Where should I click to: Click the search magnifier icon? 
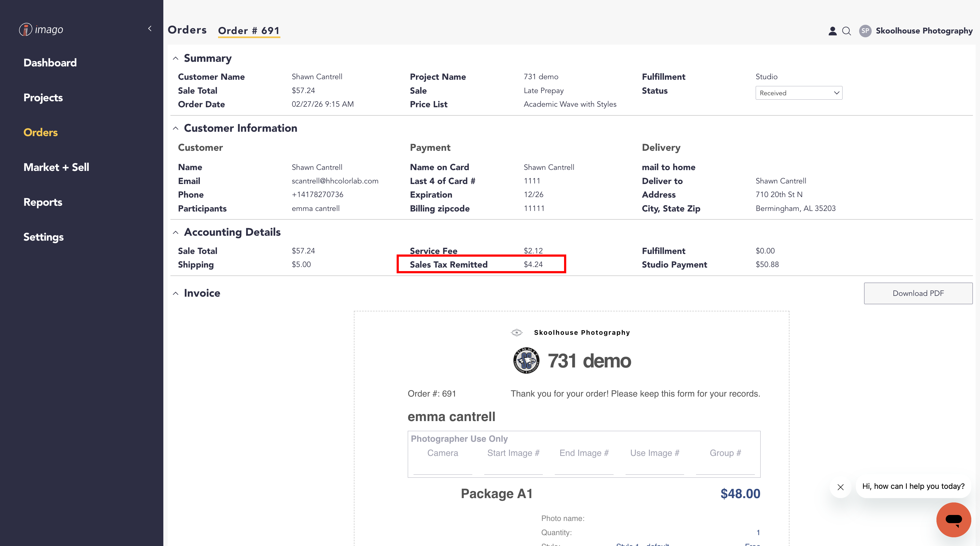click(x=846, y=31)
